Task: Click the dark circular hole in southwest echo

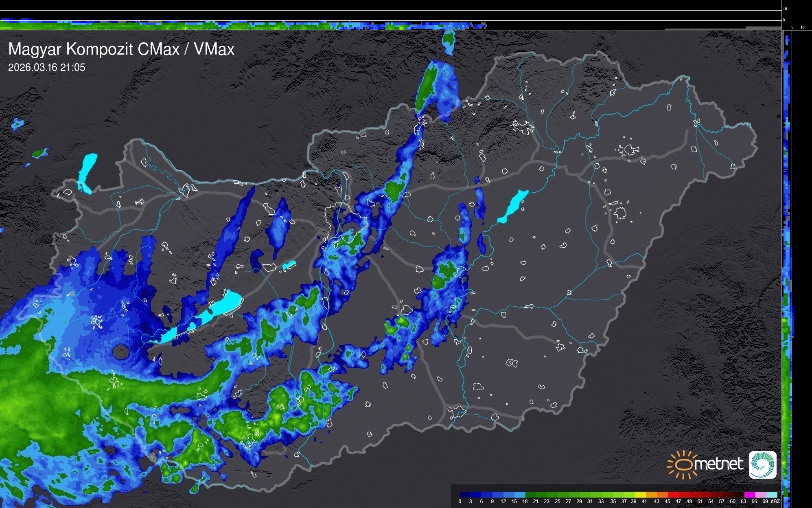Action: 120,351
